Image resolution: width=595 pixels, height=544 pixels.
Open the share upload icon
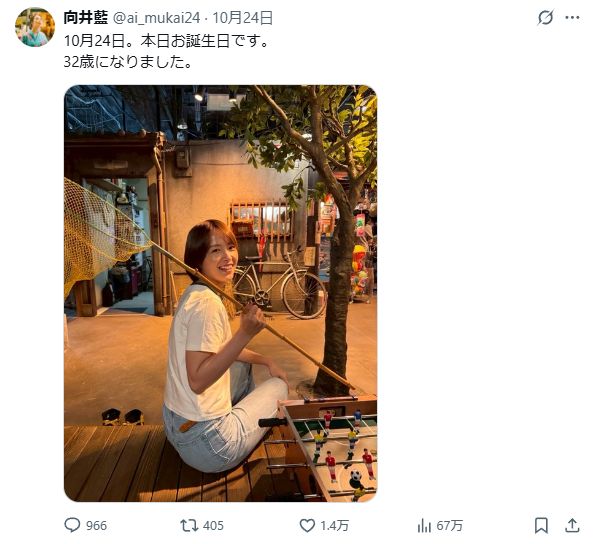572,525
